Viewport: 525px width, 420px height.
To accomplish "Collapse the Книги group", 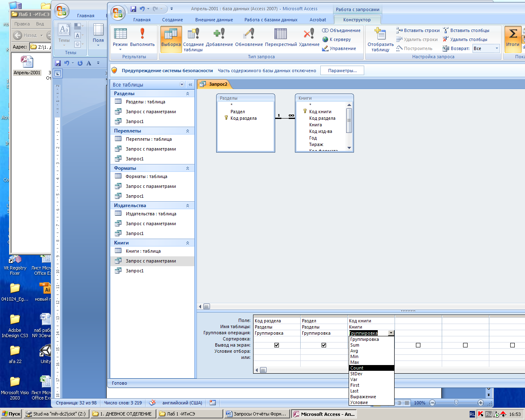I will [x=187, y=243].
